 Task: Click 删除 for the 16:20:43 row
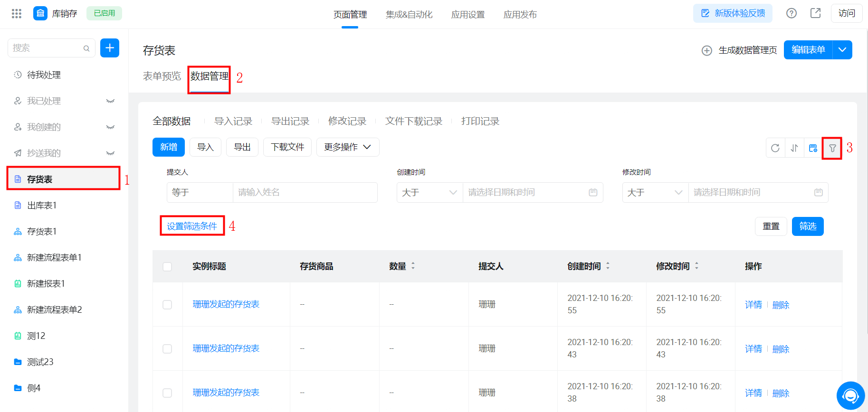[781, 349]
